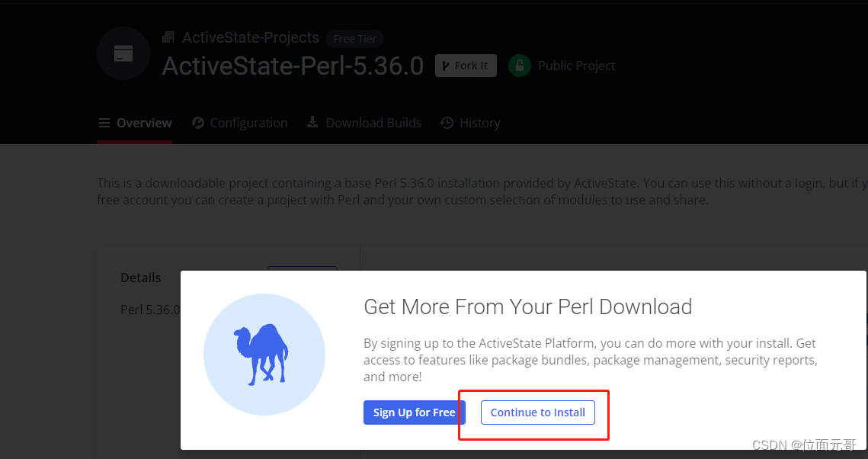Click the clock icon next to History

click(x=447, y=123)
